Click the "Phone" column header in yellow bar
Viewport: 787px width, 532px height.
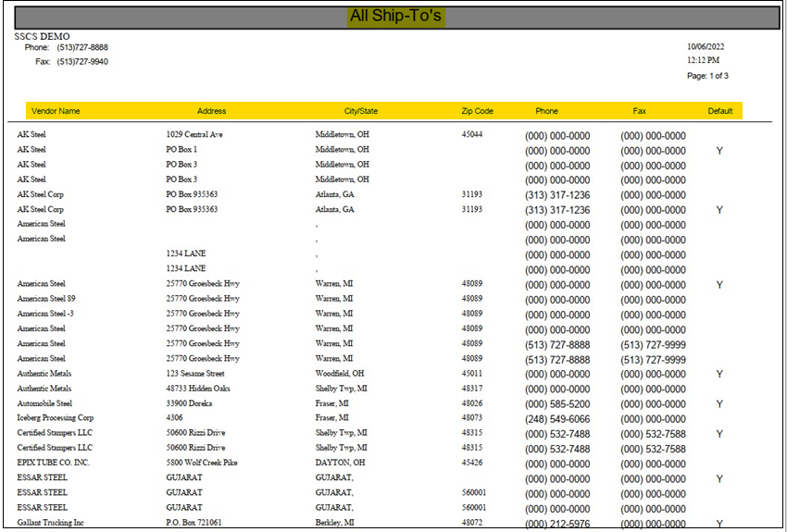click(546, 111)
